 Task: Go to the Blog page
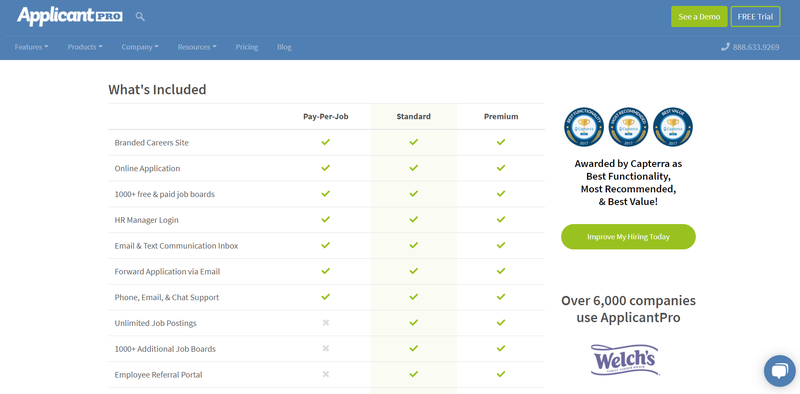coord(284,47)
